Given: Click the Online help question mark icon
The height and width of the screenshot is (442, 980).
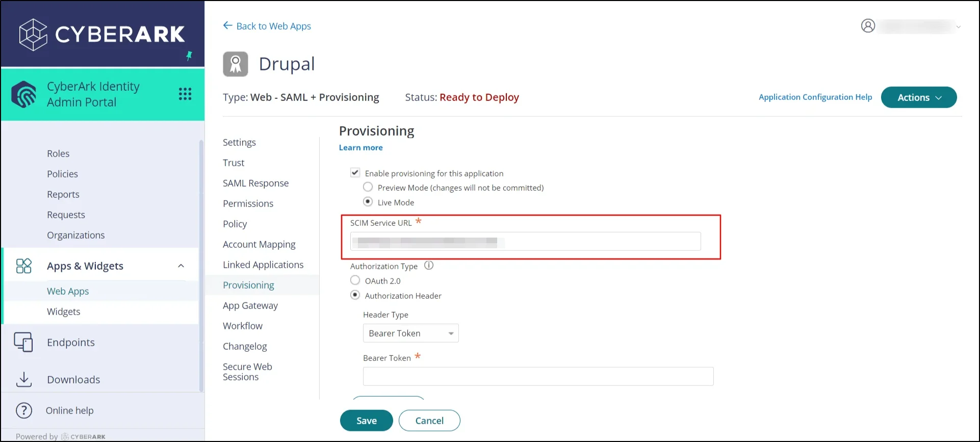Looking at the screenshot, I should [x=24, y=410].
